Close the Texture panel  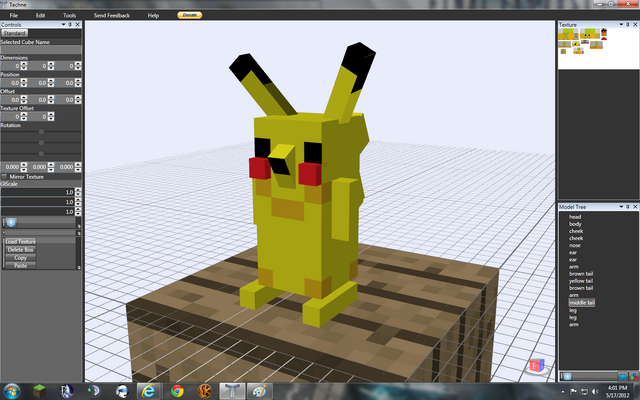[x=635, y=24]
